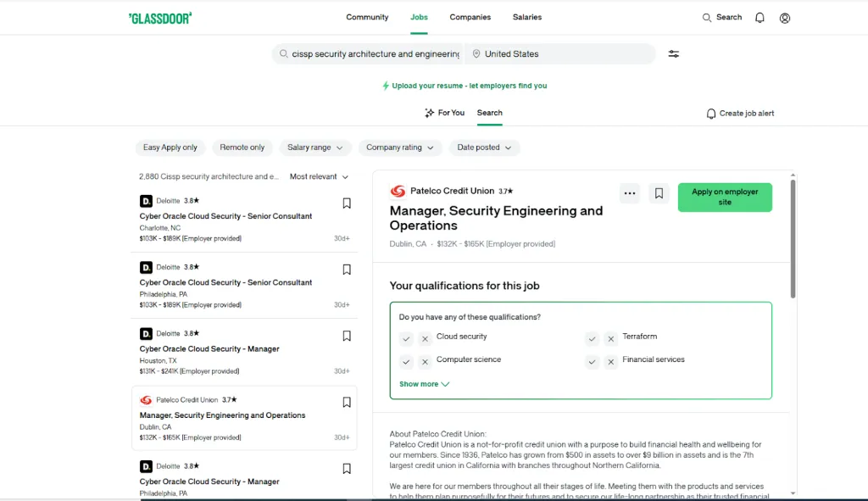868x501 pixels.
Task: Bookmark the Houston, TX Cyber Oracle Manager job
Action: (x=347, y=336)
